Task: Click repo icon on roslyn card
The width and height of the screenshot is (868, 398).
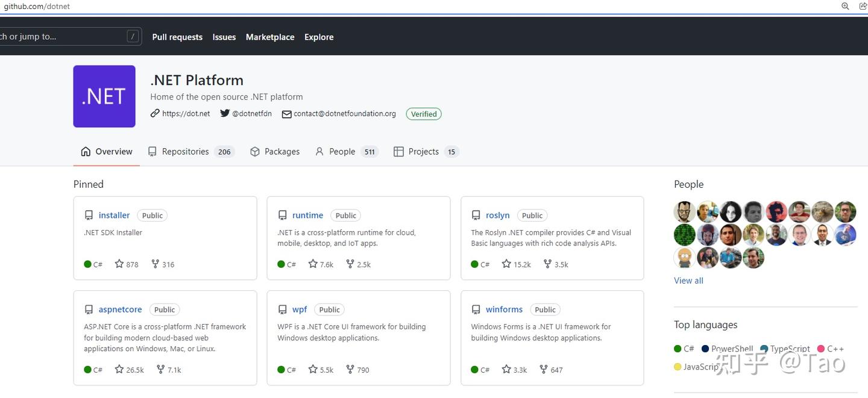Action: point(476,216)
